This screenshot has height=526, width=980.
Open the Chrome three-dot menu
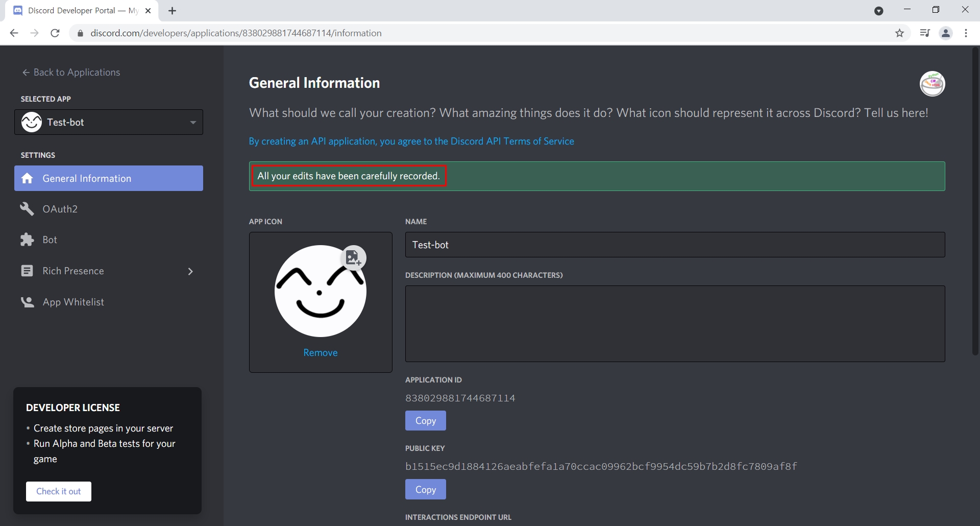966,33
